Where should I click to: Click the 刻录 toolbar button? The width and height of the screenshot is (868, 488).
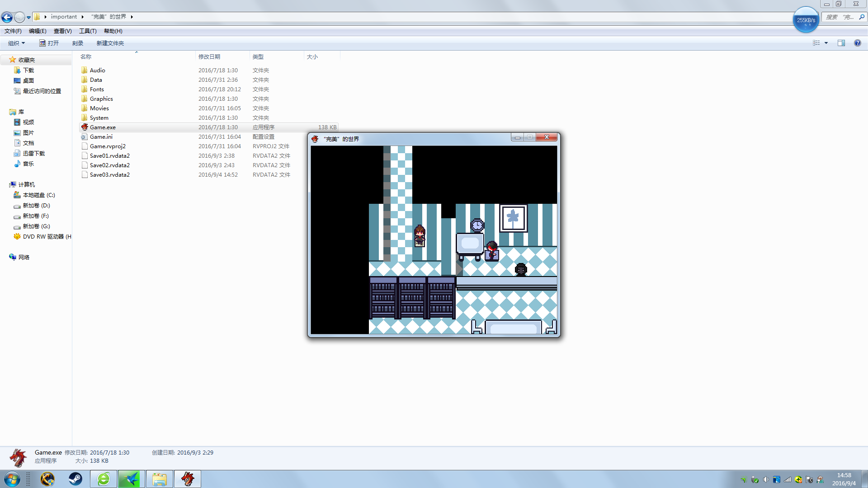(78, 43)
